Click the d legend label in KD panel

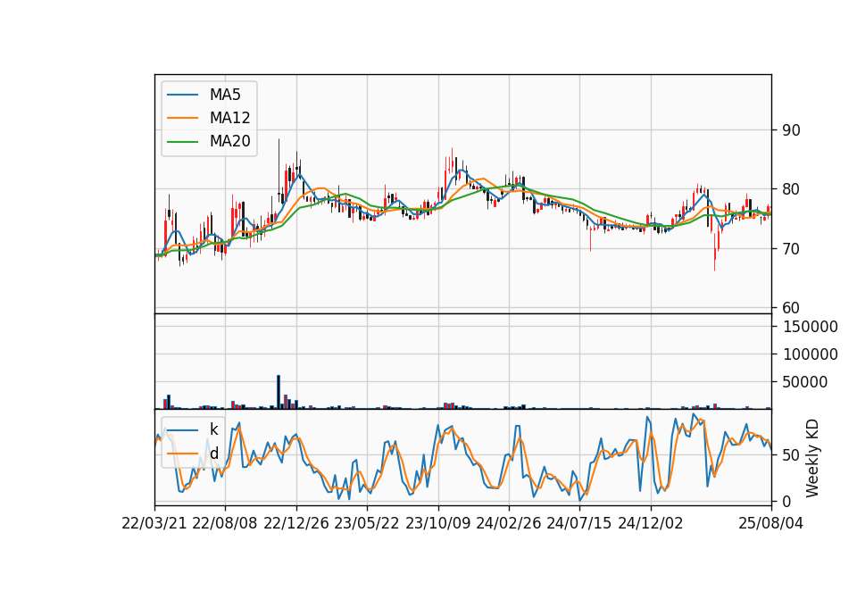pyautogui.click(x=214, y=454)
